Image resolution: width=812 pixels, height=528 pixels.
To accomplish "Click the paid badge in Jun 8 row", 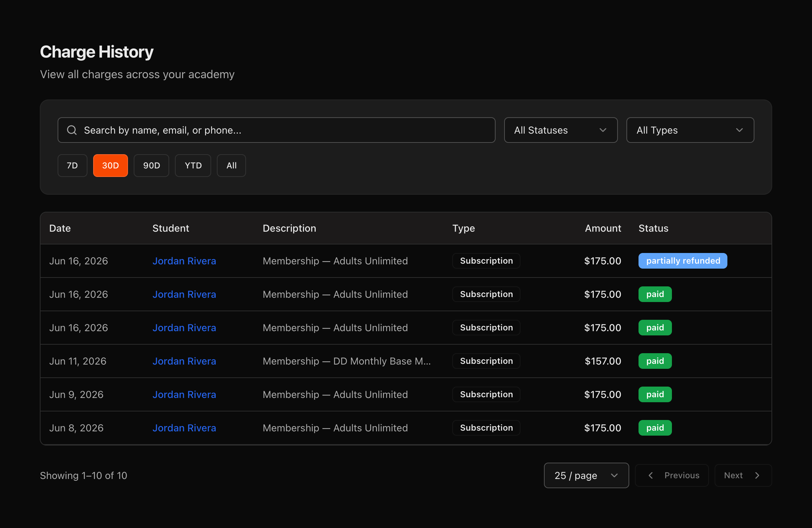I will coord(655,428).
